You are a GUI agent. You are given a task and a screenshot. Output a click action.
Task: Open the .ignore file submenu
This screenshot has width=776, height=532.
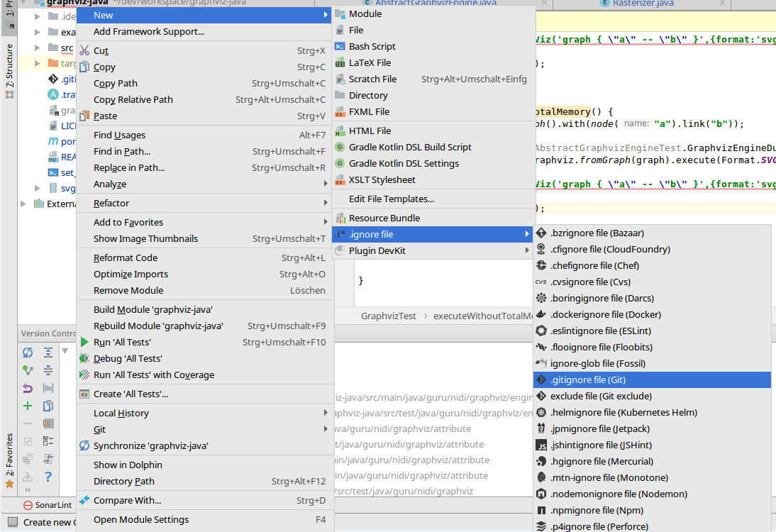[x=432, y=234]
